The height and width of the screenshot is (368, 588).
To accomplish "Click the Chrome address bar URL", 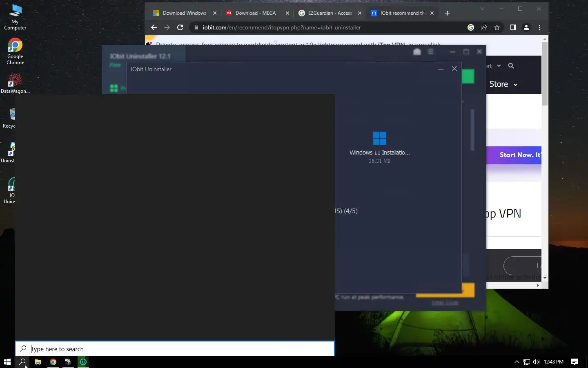I will [282, 27].
